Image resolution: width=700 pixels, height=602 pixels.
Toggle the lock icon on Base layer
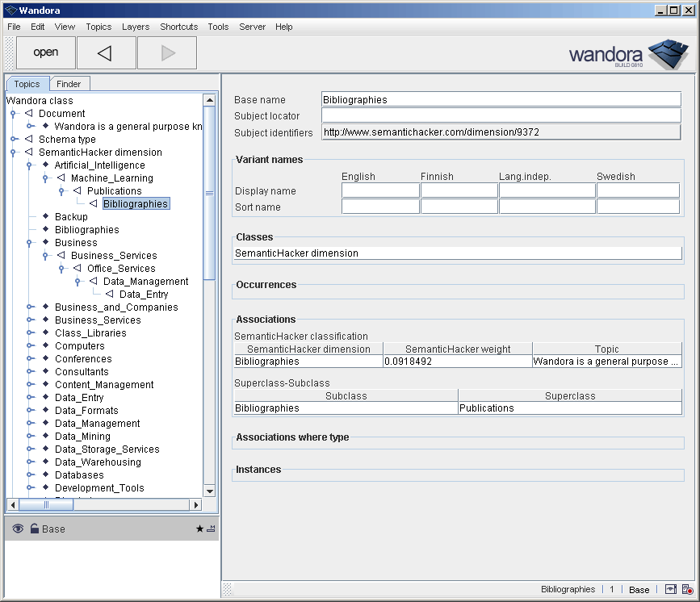pyautogui.click(x=34, y=529)
